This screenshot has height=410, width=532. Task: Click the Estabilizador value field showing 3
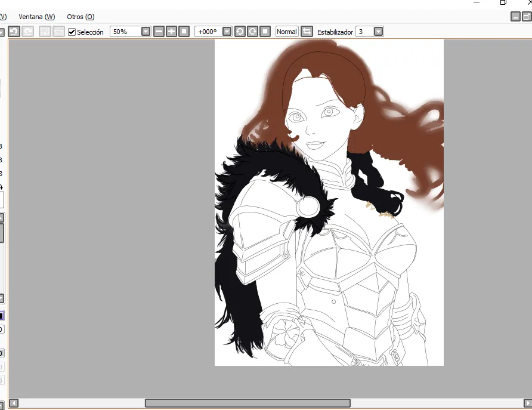click(365, 32)
